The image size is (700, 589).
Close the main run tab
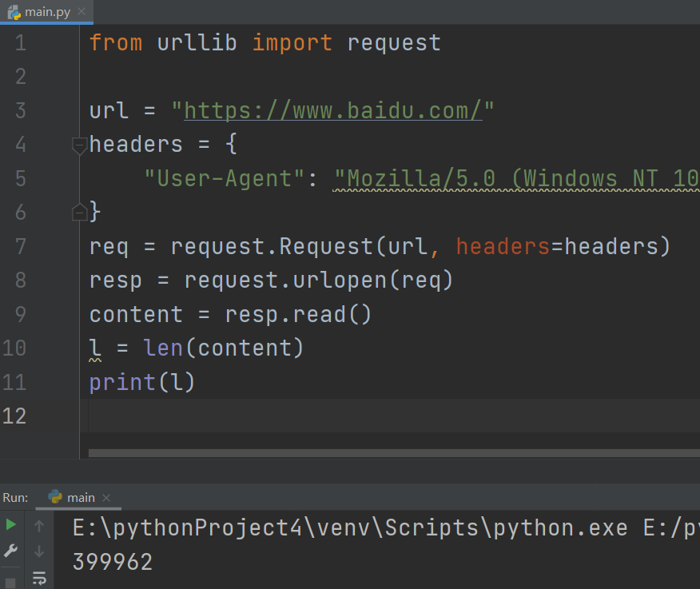tap(108, 496)
